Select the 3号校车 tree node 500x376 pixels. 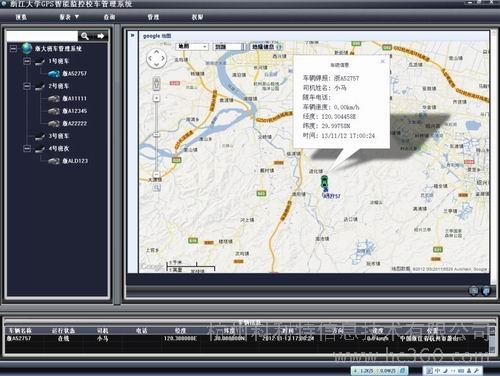click(x=59, y=136)
